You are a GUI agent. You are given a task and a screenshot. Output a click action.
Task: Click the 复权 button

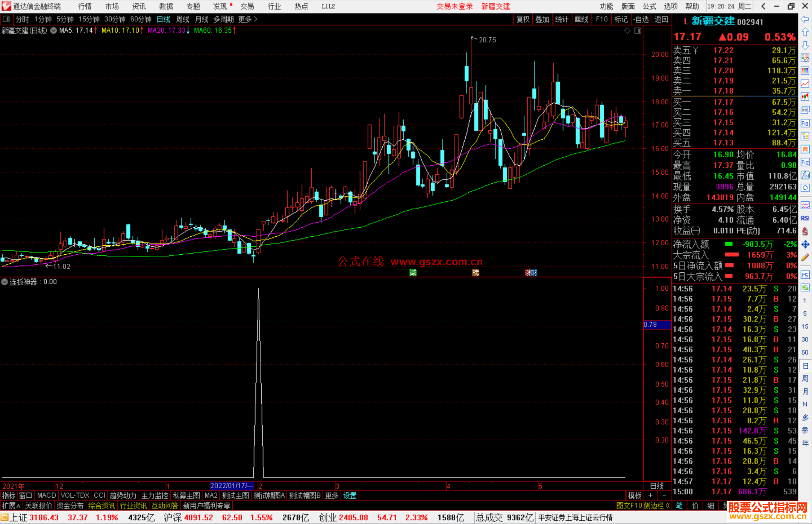(523, 19)
